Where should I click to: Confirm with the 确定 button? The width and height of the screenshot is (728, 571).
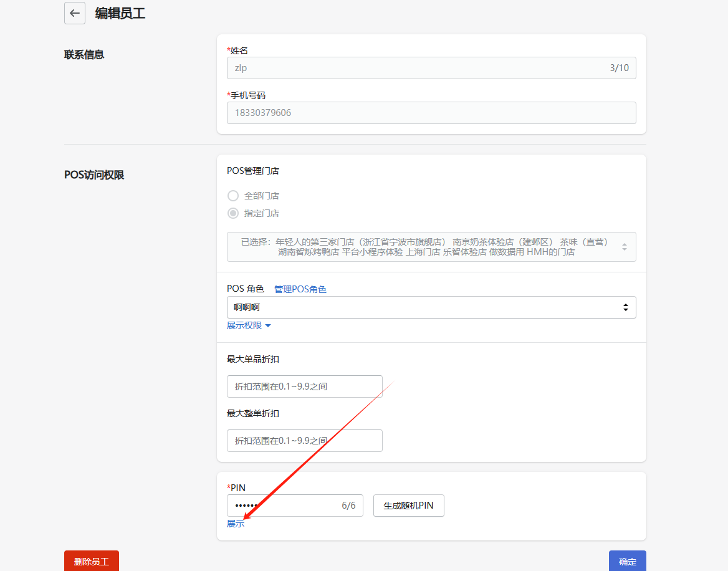point(627,561)
